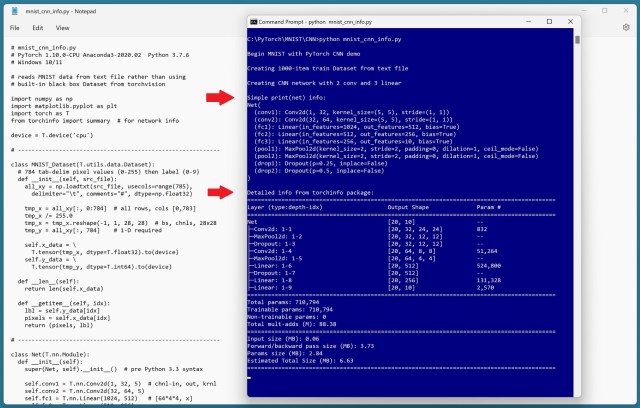Maximize the Command Prompt window

549,20
